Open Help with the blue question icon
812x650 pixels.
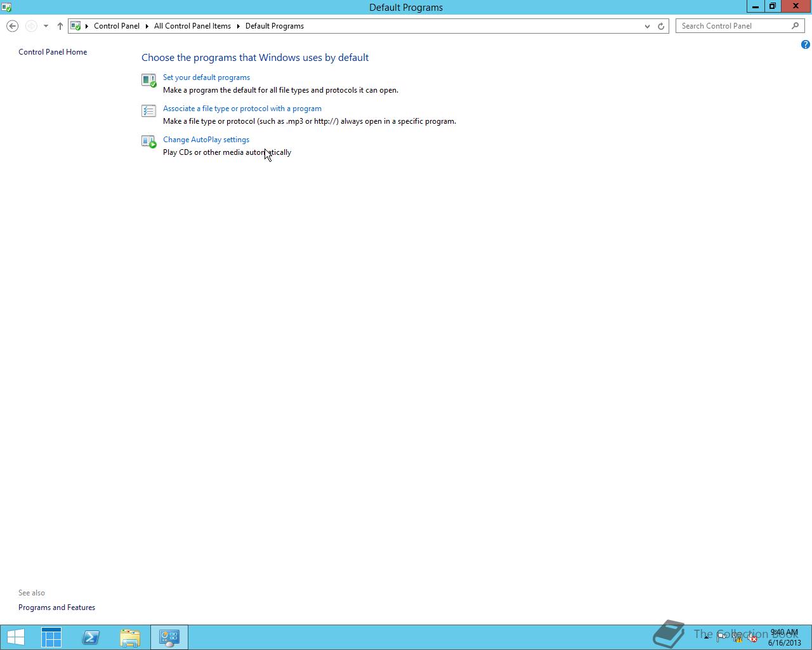coord(805,44)
